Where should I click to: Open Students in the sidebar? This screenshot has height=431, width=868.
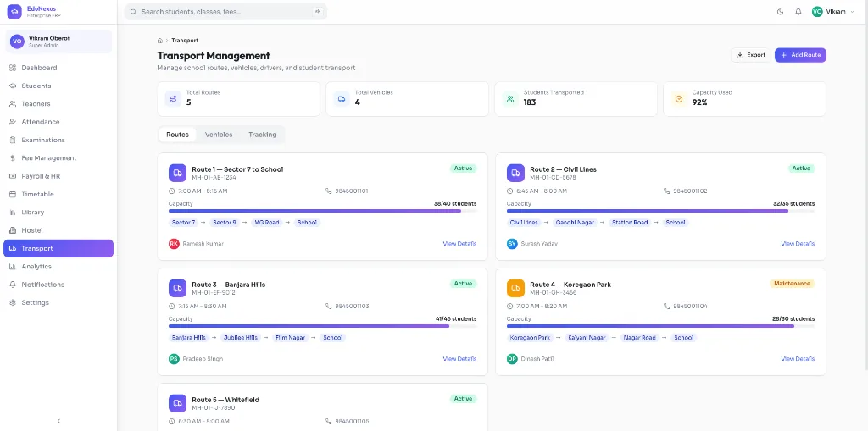click(58, 86)
